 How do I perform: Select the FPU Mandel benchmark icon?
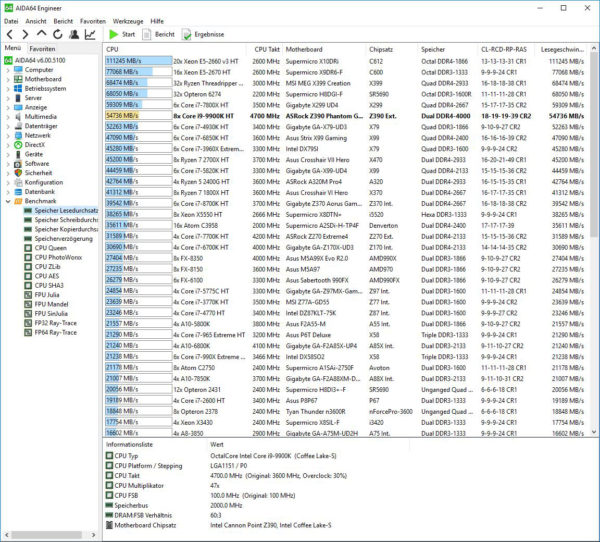point(28,304)
